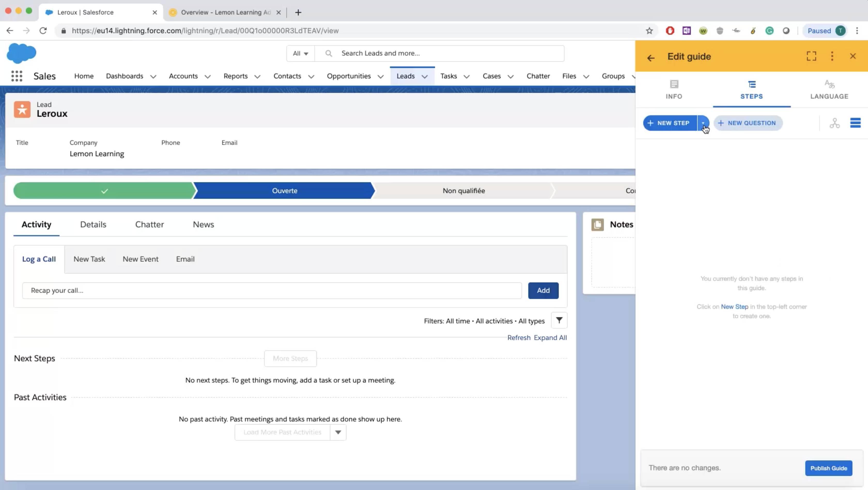Click the share/connect nodes icon bottom right
The height and width of the screenshot is (490, 868).
835,123
